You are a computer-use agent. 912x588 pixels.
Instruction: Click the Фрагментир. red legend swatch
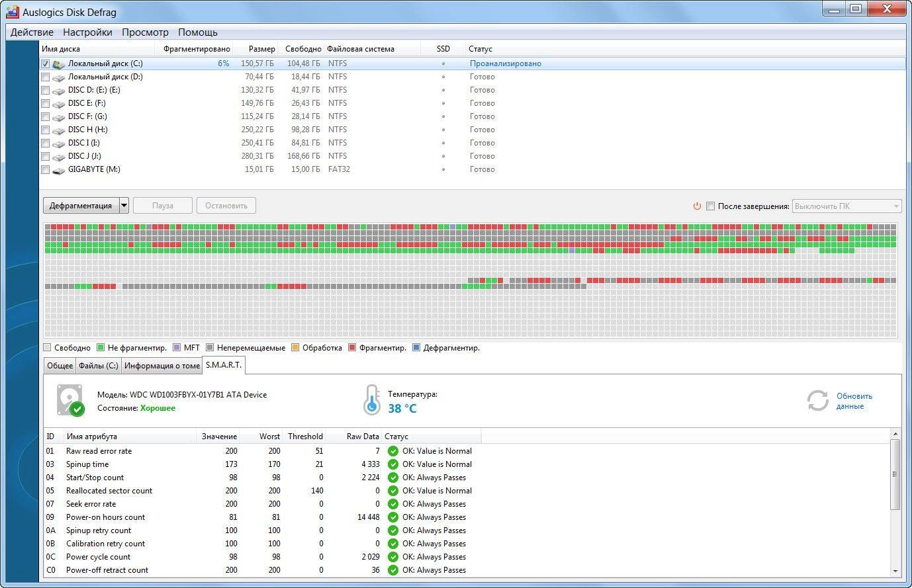(352, 347)
